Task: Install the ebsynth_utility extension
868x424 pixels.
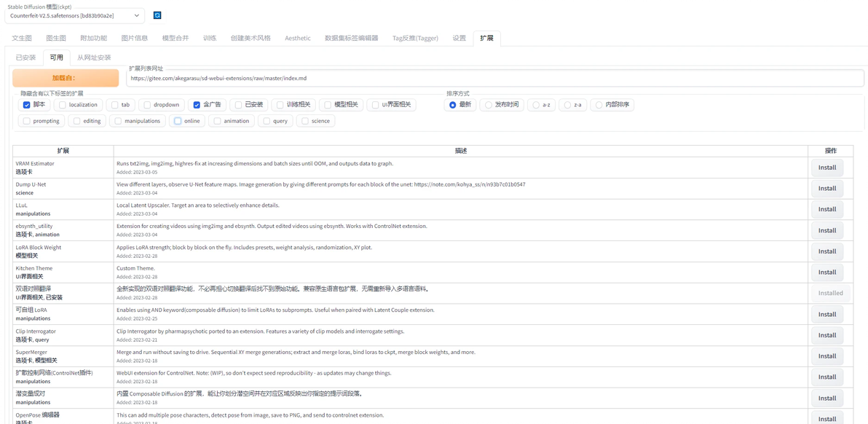Action: pyautogui.click(x=827, y=230)
